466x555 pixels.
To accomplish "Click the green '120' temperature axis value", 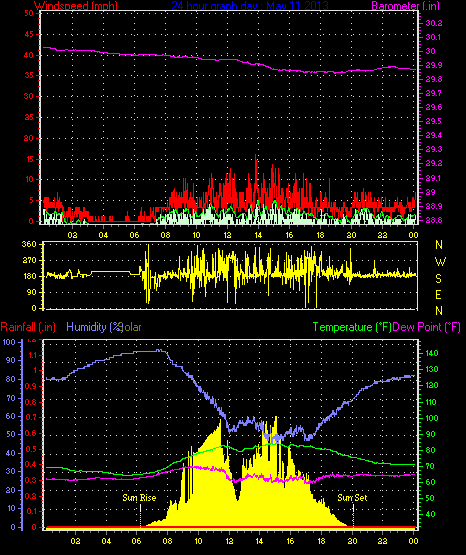I will click(x=431, y=385).
